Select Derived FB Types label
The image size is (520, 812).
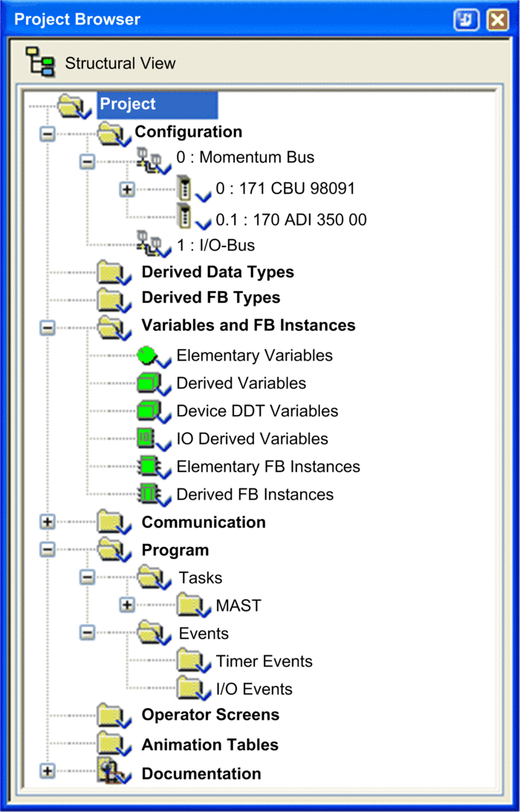point(211,298)
